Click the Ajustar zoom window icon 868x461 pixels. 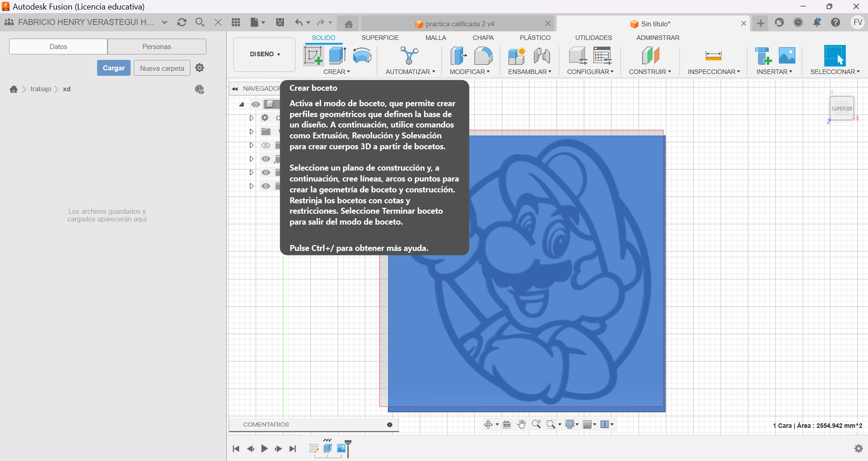[x=551, y=424]
